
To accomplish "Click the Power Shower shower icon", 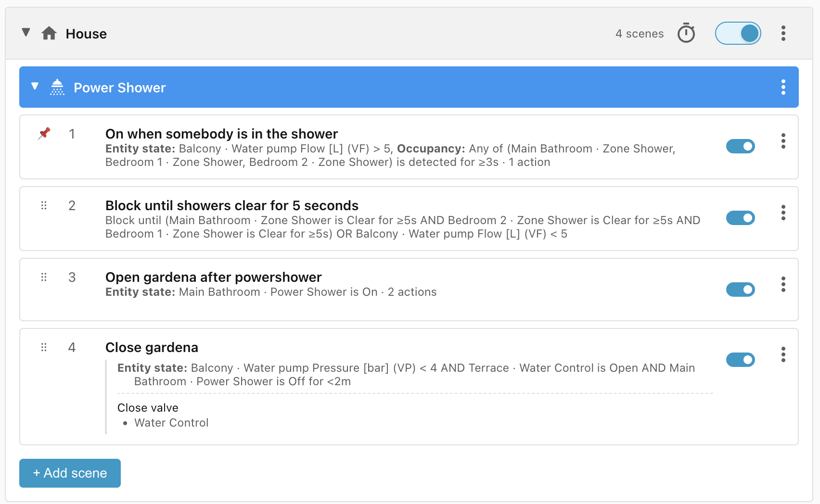I will tap(57, 88).
